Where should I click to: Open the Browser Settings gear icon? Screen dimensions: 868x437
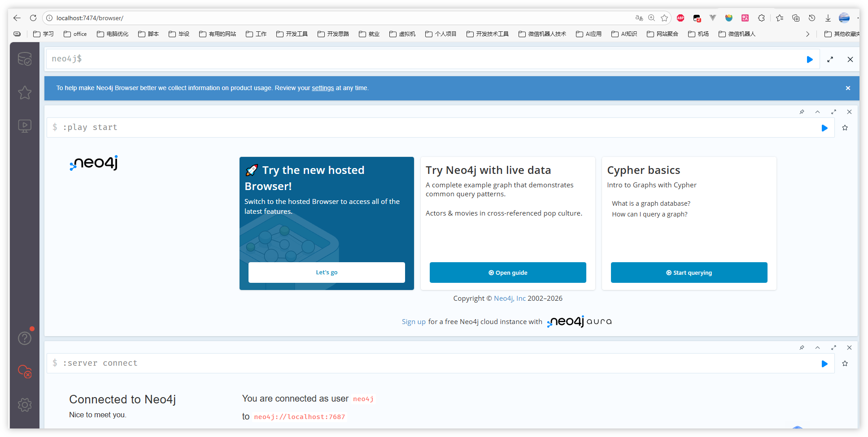point(25,405)
